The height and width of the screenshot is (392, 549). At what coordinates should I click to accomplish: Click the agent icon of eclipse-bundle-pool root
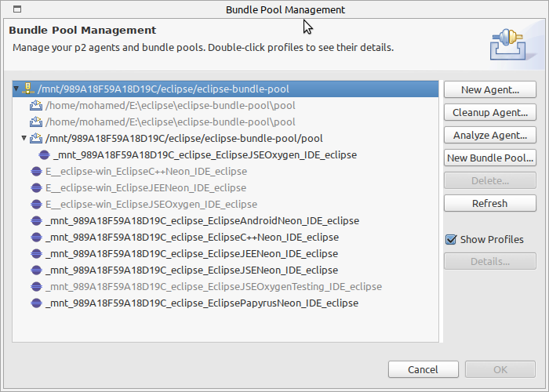pyautogui.click(x=28, y=89)
